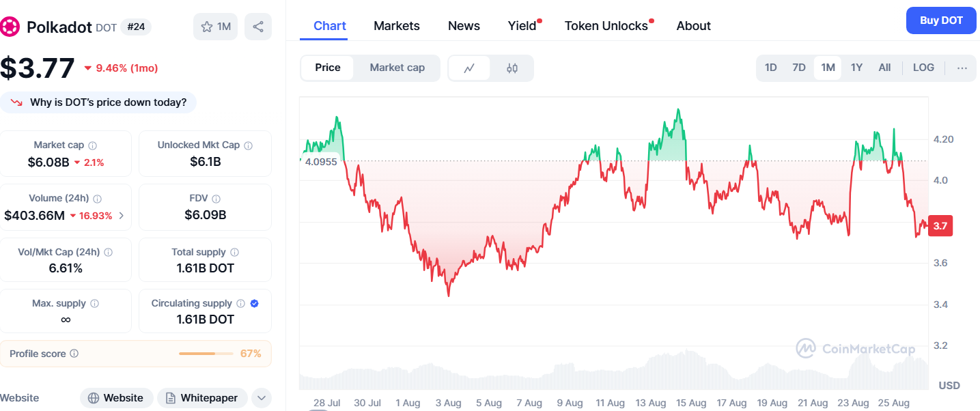The image size is (980, 411).
Task: Toggle Market cap chart view
Action: pos(397,68)
